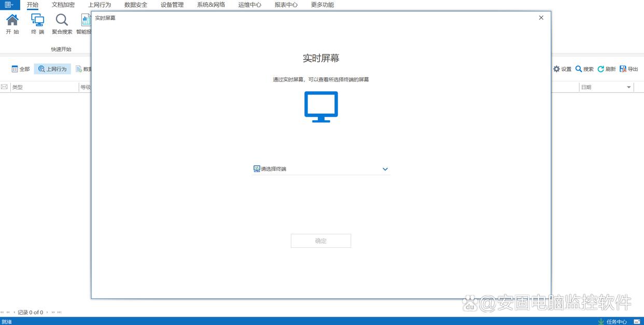Open 任务中心 in the status bar
The width and height of the screenshot is (644, 325).
pos(617,322)
